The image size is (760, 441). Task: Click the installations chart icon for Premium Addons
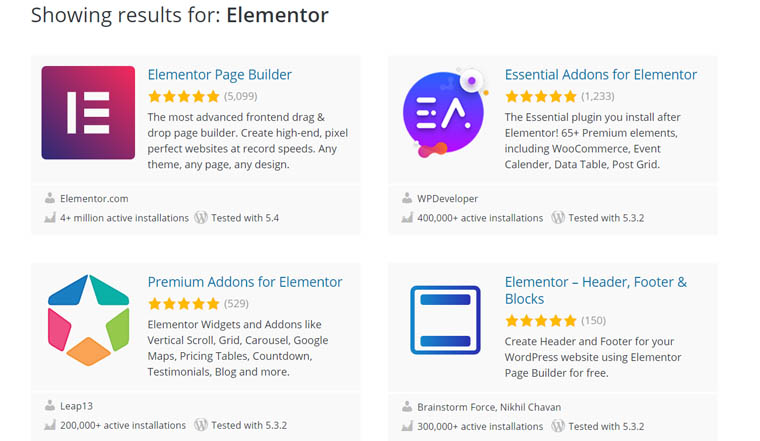[50, 425]
